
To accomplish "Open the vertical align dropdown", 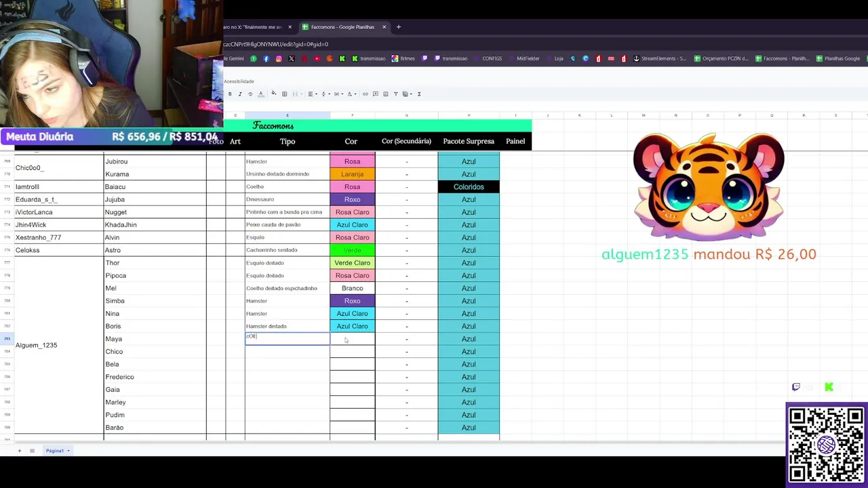I will (x=325, y=94).
